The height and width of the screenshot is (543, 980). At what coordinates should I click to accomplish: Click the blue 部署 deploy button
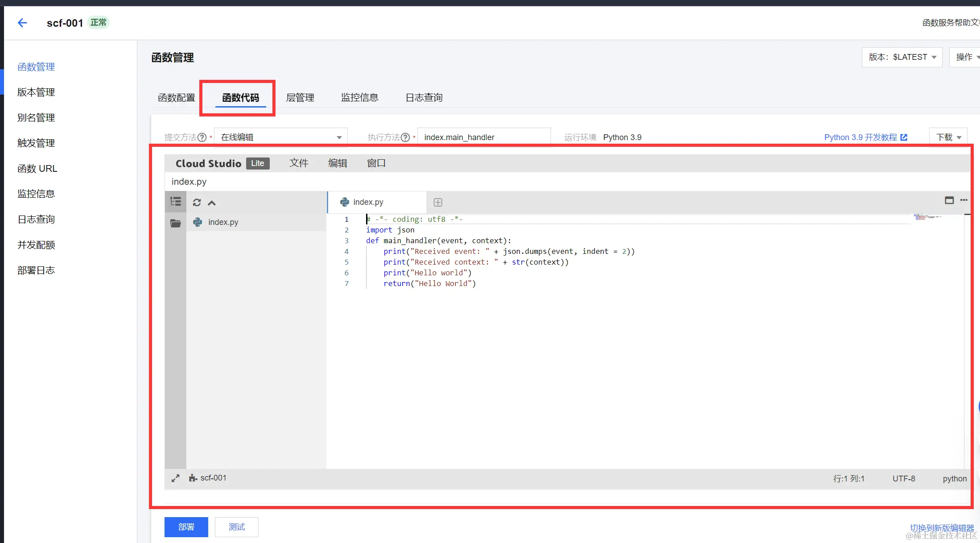pos(186,527)
